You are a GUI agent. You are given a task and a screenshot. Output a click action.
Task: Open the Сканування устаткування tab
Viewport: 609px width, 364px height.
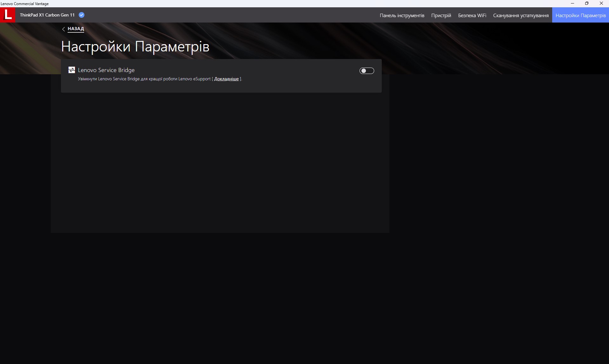point(520,15)
